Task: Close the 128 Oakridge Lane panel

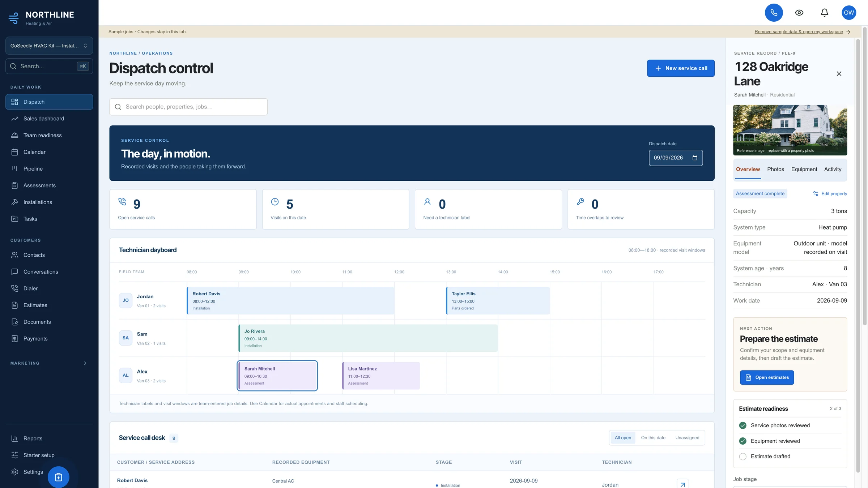Action: 839,74
